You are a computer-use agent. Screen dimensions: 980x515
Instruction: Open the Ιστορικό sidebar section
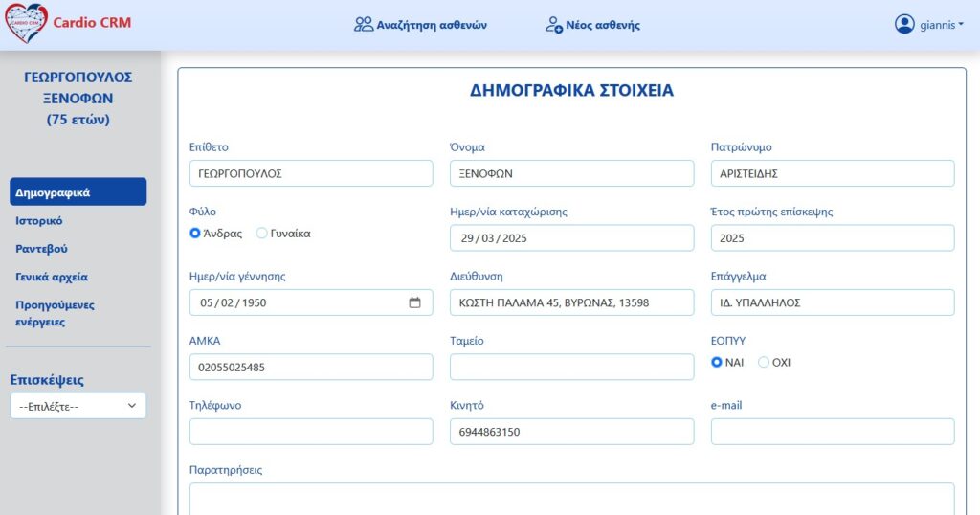click(x=39, y=220)
